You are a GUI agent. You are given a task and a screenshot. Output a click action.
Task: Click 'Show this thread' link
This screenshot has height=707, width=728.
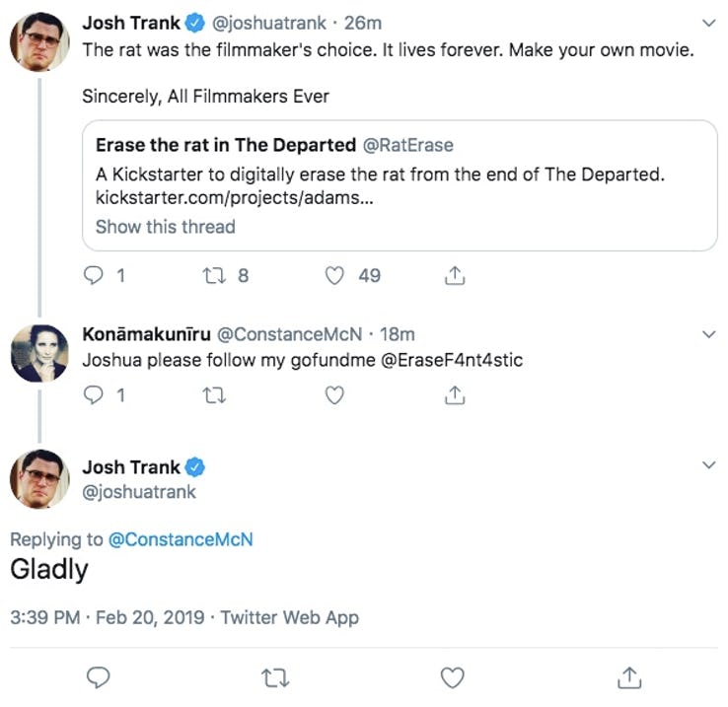165,227
